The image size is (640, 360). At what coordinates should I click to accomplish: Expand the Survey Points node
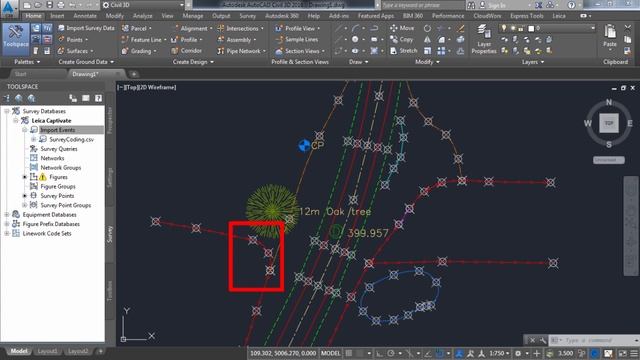coord(25,196)
